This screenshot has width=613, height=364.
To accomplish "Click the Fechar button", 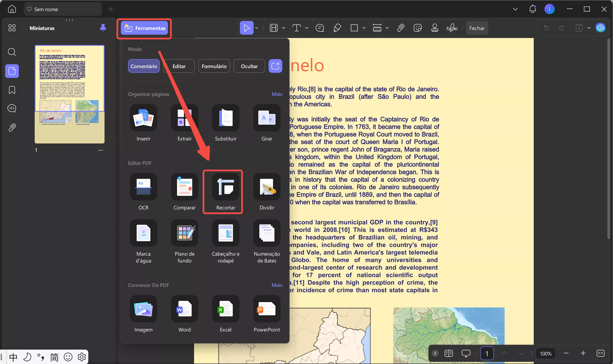I will pyautogui.click(x=477, y=28).
